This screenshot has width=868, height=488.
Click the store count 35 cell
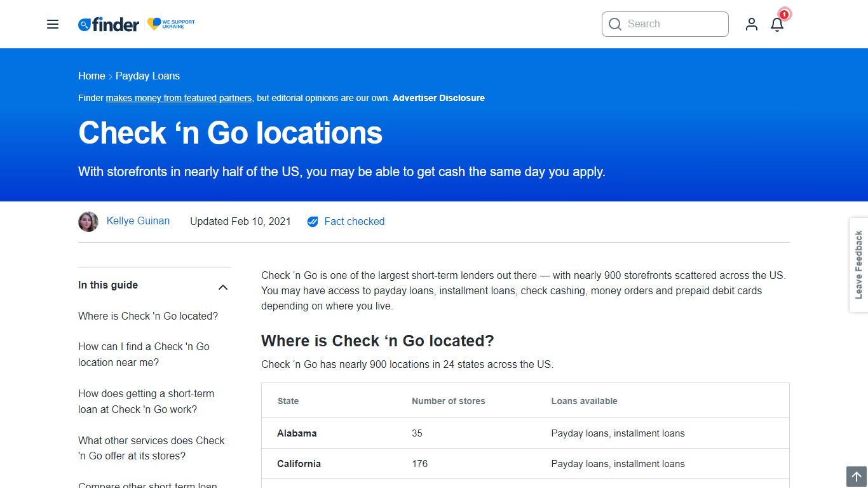(x=417, y=433)
